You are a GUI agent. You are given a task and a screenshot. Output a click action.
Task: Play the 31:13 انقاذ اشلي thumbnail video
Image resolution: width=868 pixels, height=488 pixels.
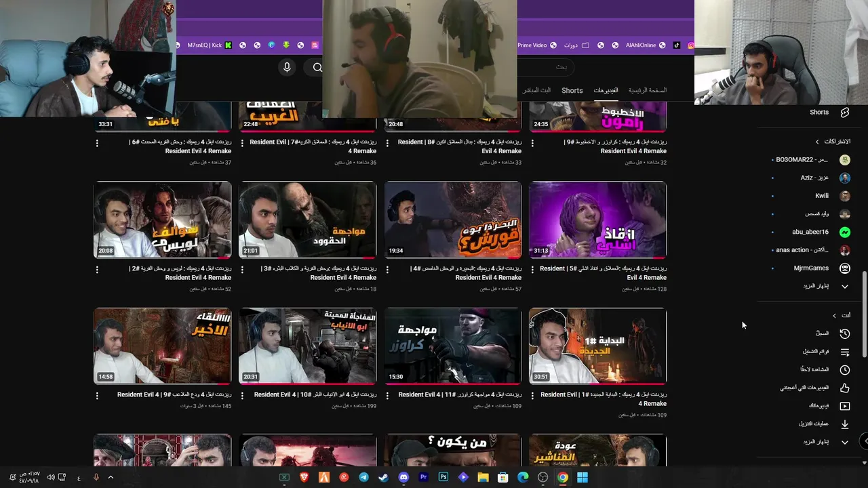click(x=598, y=220)
